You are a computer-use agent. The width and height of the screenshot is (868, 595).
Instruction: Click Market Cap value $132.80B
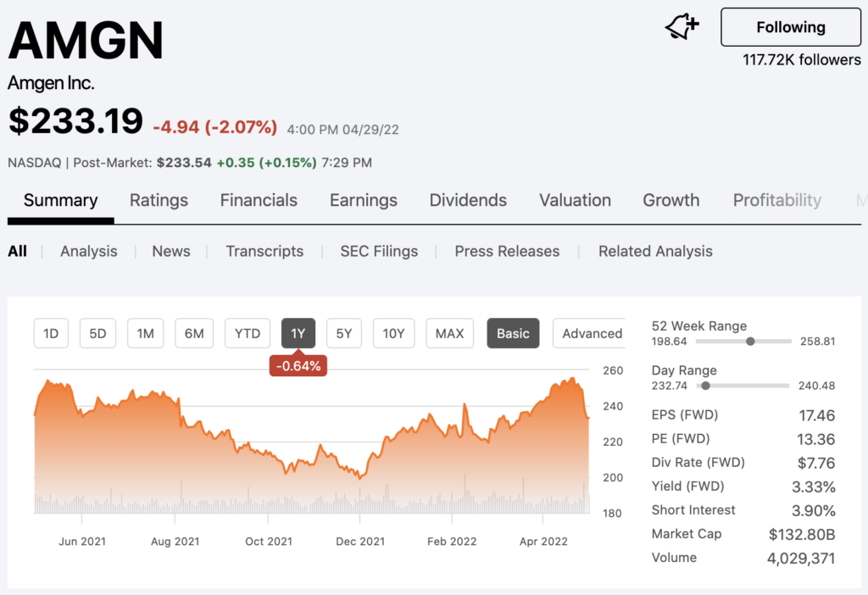point(802,534)
